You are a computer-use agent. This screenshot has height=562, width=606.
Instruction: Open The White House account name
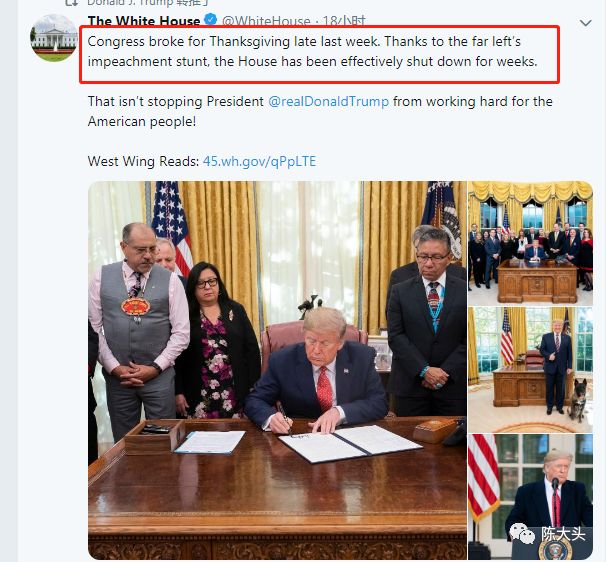144,20
